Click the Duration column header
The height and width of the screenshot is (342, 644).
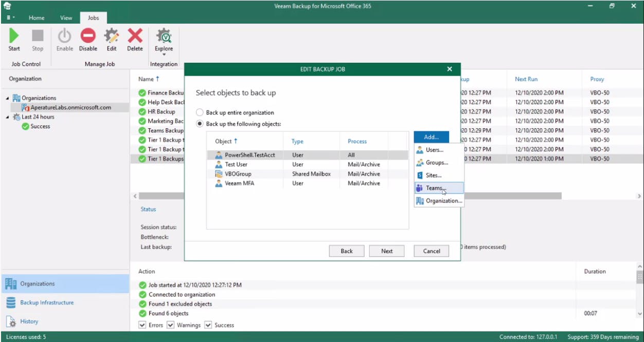pyautogui.click(x=595, y=271)
